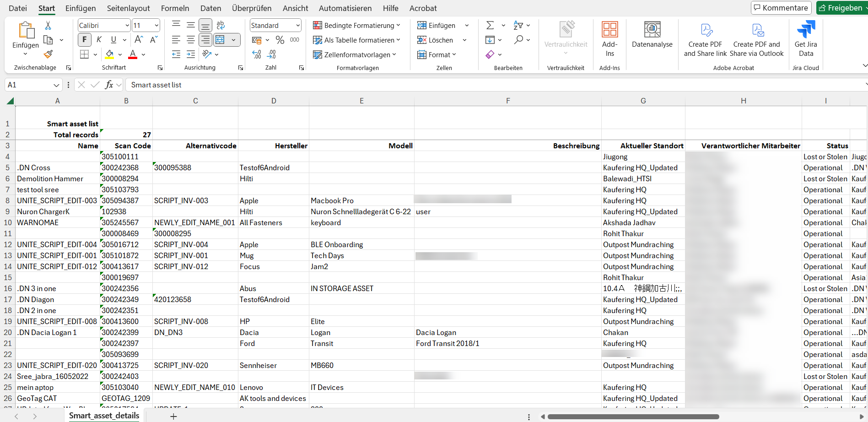Screen dimensions: 868x422
Task: Click the percent style icon
Action: point(280,40)
